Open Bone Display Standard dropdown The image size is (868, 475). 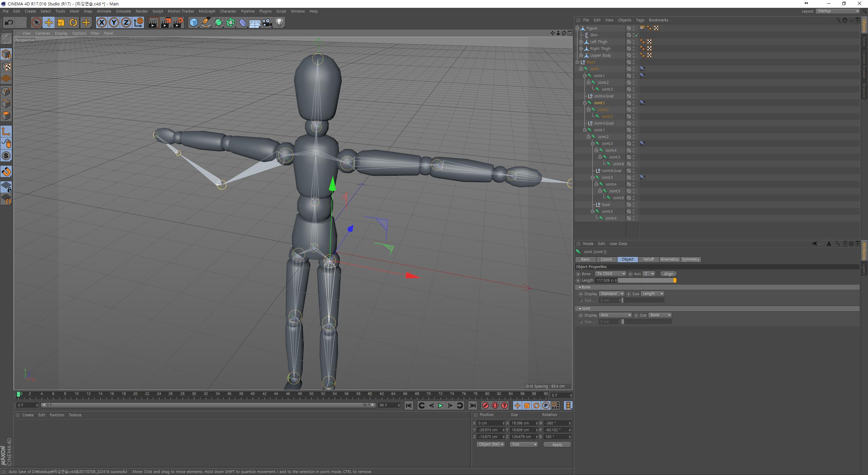coord(612,294)
